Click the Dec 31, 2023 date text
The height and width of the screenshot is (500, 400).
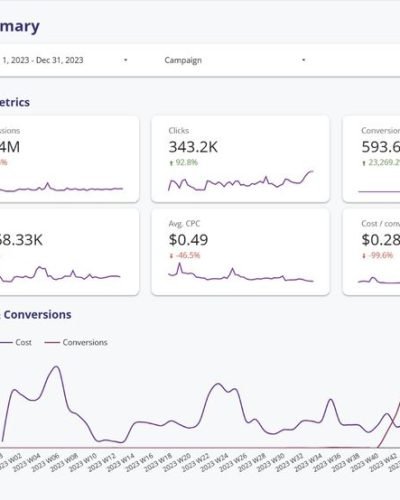(x=60, y=60)
